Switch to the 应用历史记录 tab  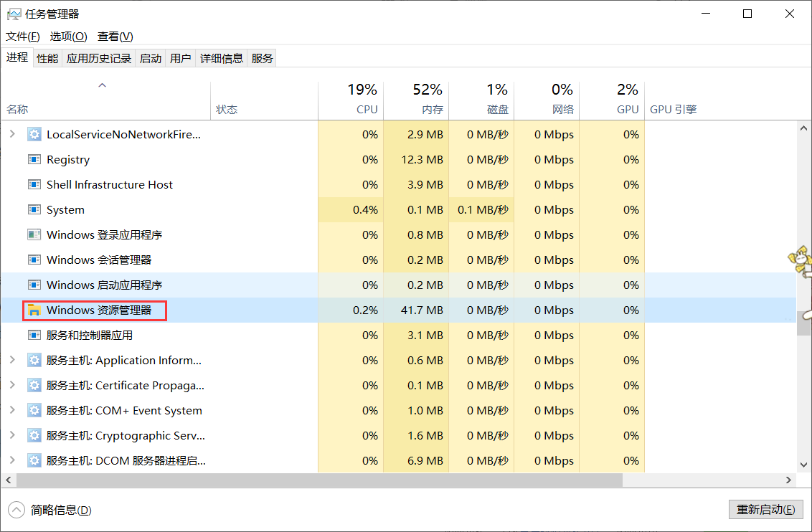point(99,59)
